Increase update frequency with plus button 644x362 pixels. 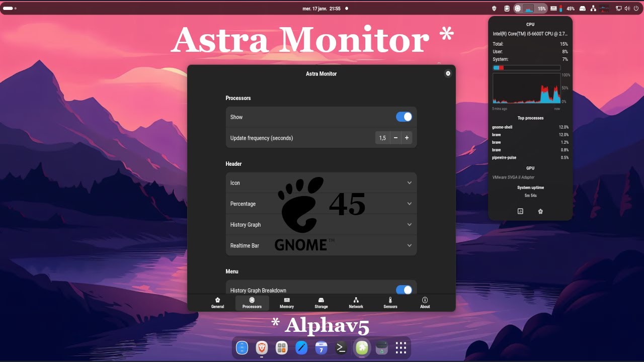407,138
